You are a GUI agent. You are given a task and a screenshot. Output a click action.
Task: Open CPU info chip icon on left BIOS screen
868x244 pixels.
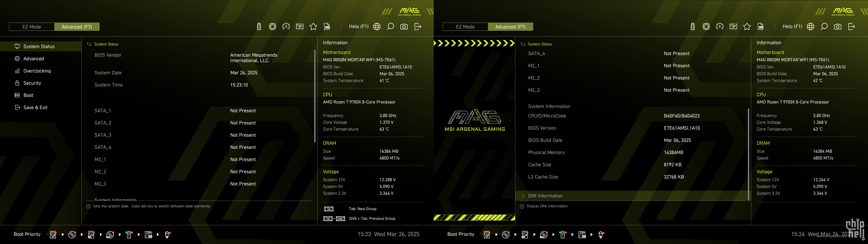pyautogui.click(x=273, y=27)
